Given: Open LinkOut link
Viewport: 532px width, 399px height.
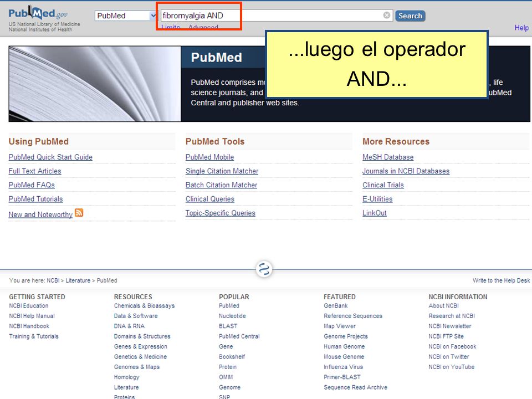Looking at the screenshot, I should 375,213.
